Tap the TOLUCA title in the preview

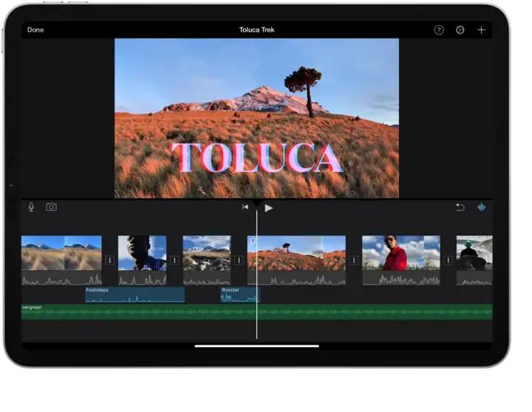256,158
